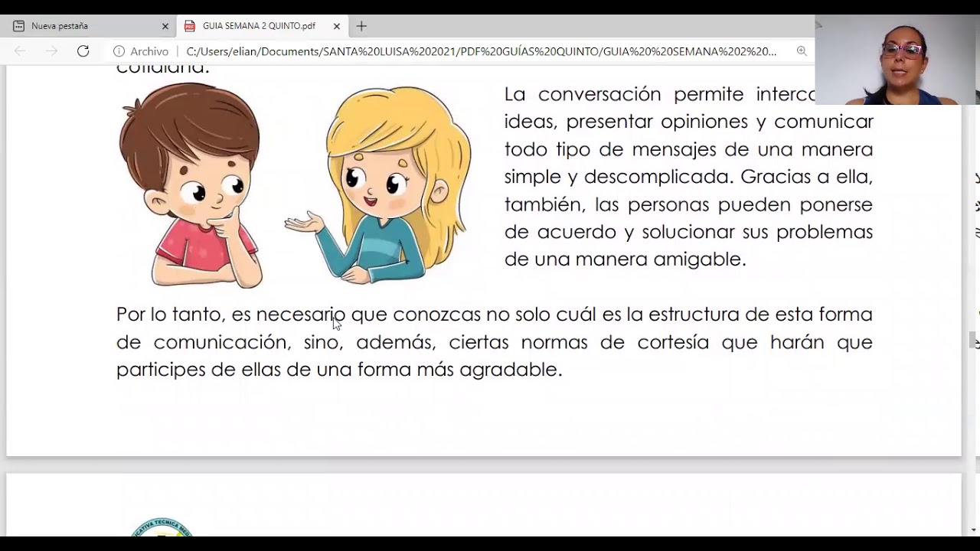Close the GUIA SEMANA 2 QUINTO.pdf tab
This screenshot has height=551, width=980.
coord(336,26)
